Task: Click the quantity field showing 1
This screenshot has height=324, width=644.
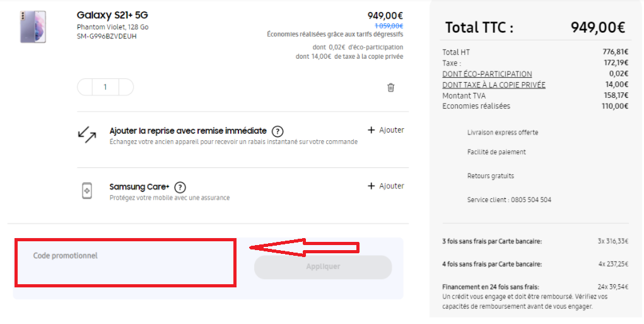Action: (105, 87)
